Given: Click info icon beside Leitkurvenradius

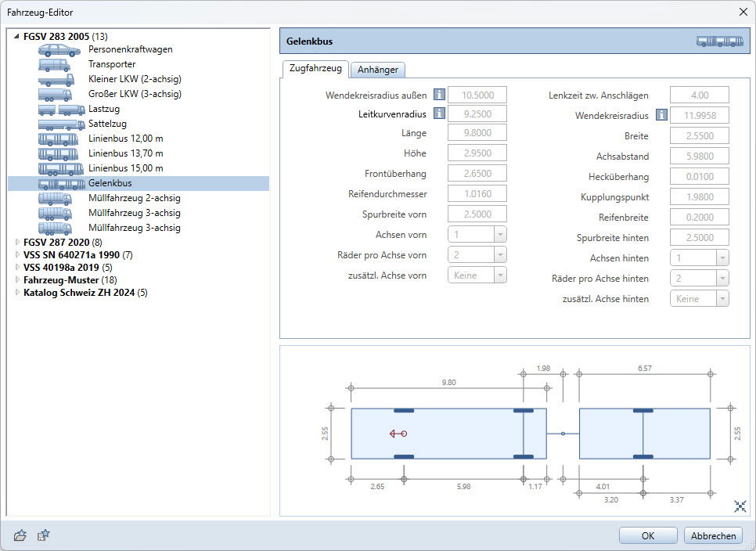Looking at the screenshot, I should (440, 114).
